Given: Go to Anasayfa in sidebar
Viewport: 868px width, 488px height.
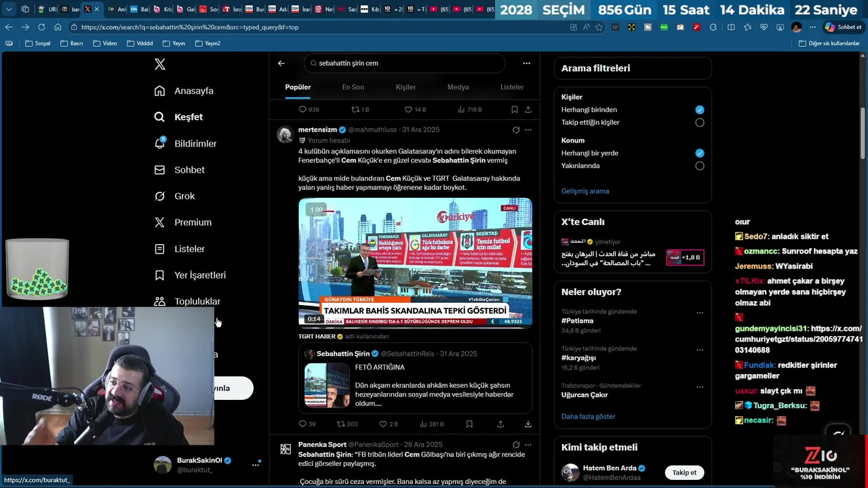Looking at the screenshot, I should (184, 91).
